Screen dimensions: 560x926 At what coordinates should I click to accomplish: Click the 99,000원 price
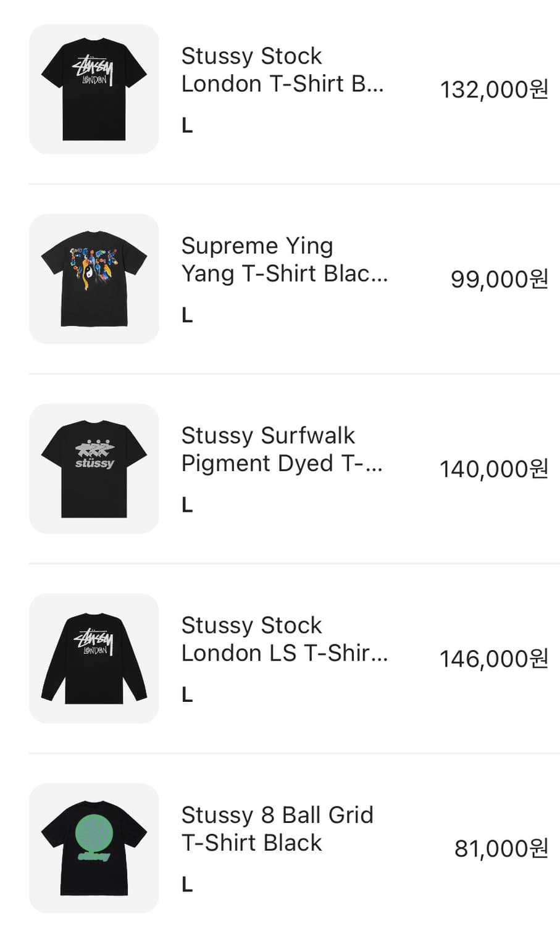point(499,280)
